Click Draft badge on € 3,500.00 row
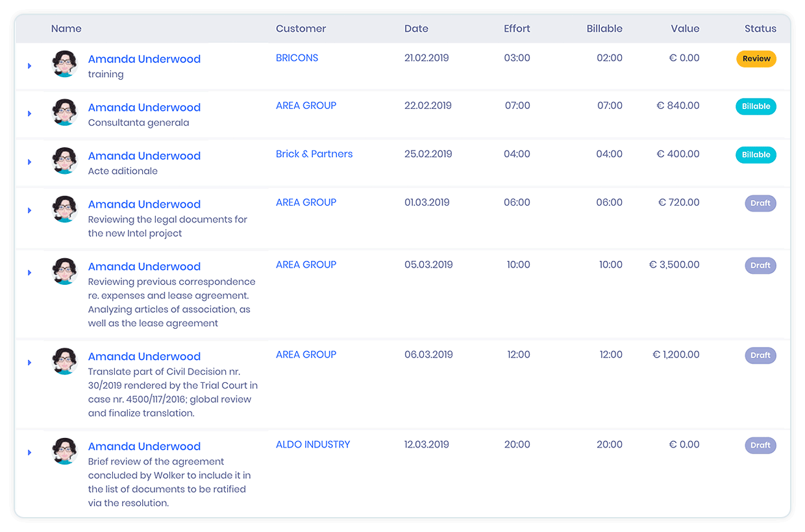This screenshot has width=805, height=532. [760, 265]
